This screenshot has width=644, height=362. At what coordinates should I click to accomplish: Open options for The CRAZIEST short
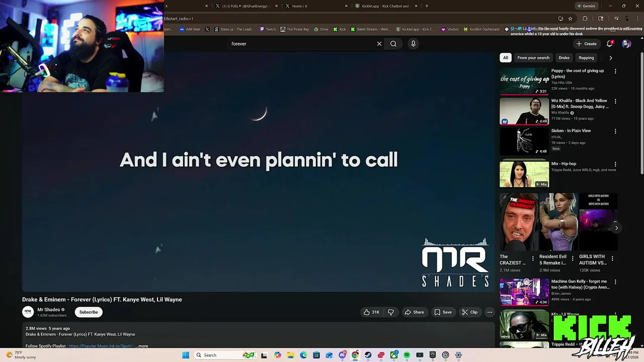tap(533, 258)
